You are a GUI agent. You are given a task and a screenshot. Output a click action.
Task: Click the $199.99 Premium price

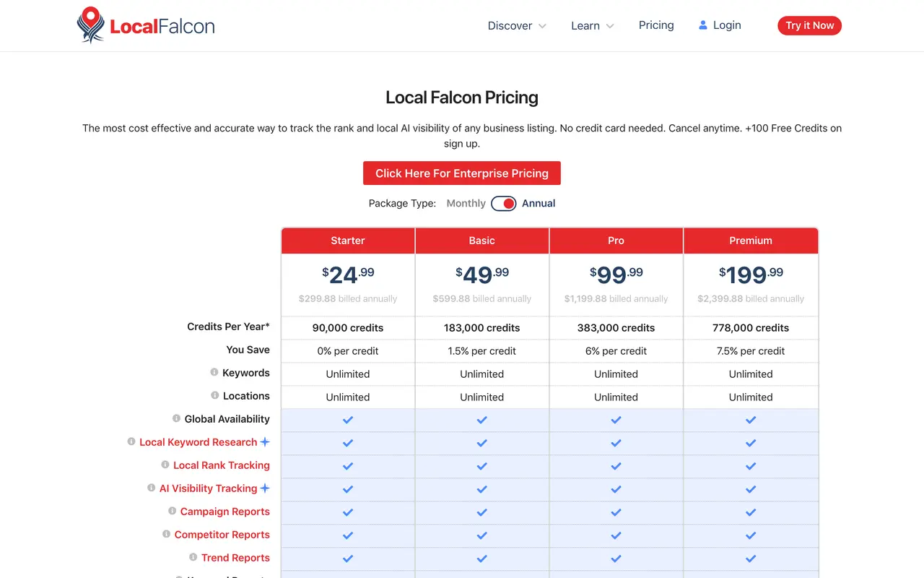[751, 275]
